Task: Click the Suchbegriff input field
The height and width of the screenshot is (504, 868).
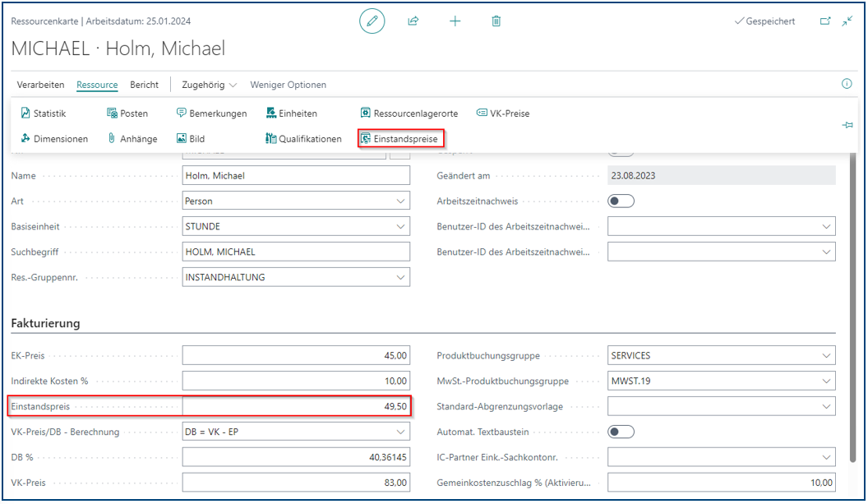Action: point(296,252)
